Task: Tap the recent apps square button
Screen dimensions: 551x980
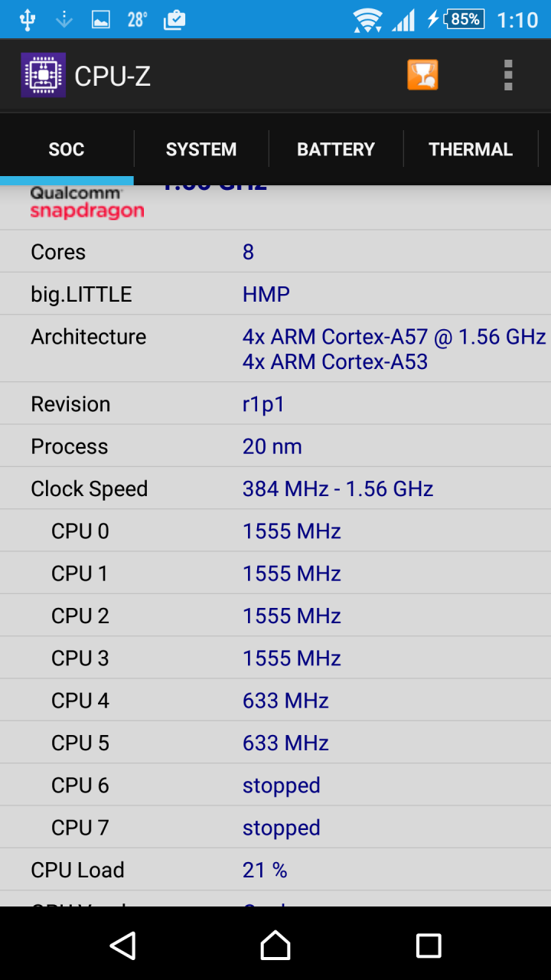Action: pos(429,946)
